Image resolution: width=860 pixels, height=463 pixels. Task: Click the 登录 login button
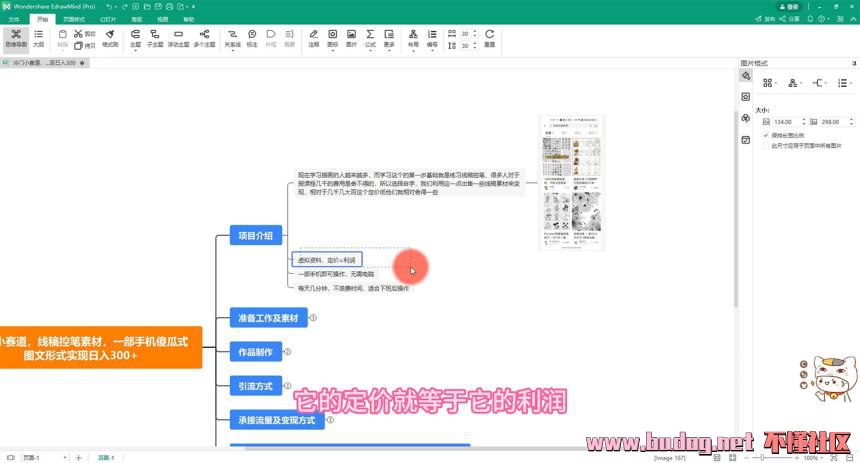[790, 6]
